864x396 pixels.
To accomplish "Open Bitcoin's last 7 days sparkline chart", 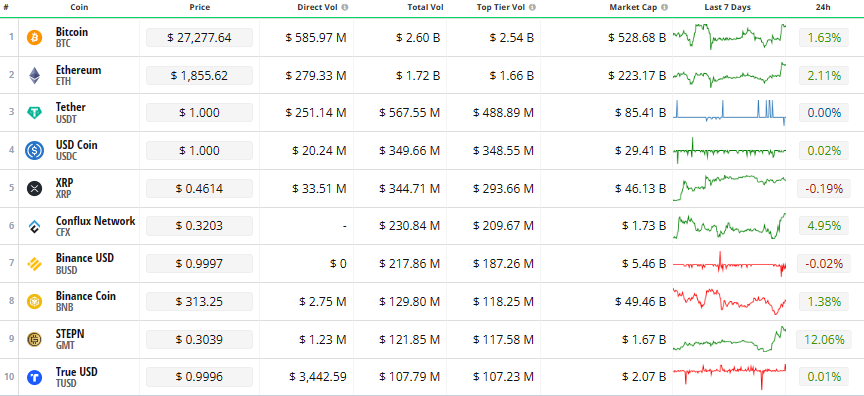I will [730, 36].
